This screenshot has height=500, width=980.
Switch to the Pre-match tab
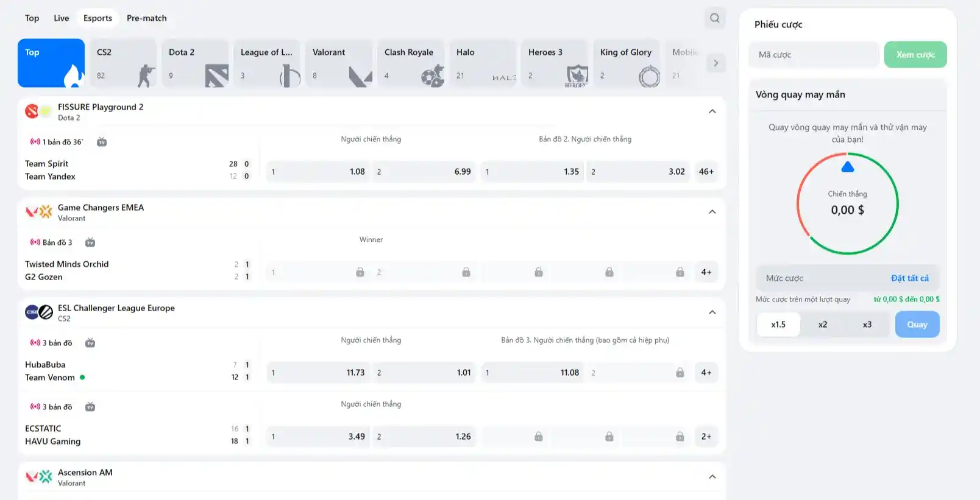pyautogui.click(x=147, y=18)
